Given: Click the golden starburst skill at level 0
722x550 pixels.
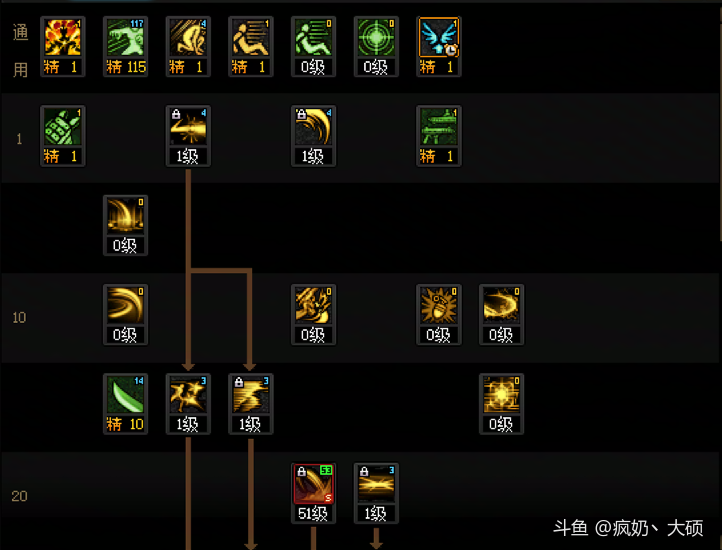Looking at the screenshot, I should [x=501, y=404].
